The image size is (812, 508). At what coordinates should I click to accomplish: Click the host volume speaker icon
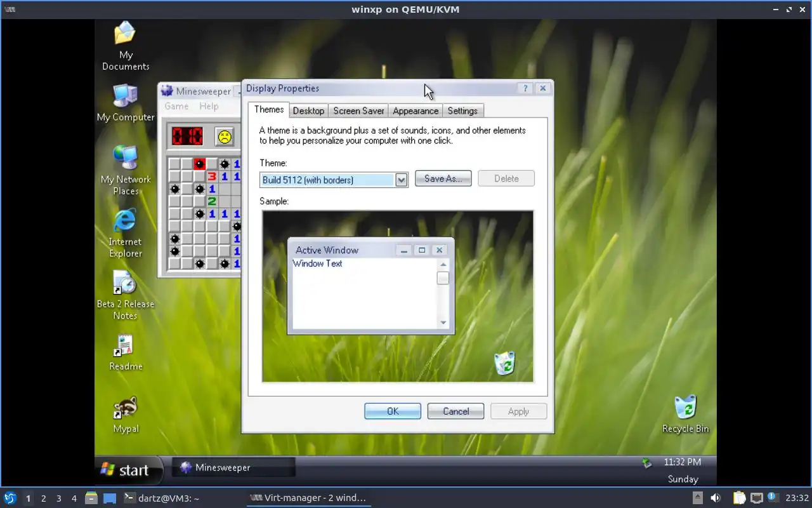point(716,498)
